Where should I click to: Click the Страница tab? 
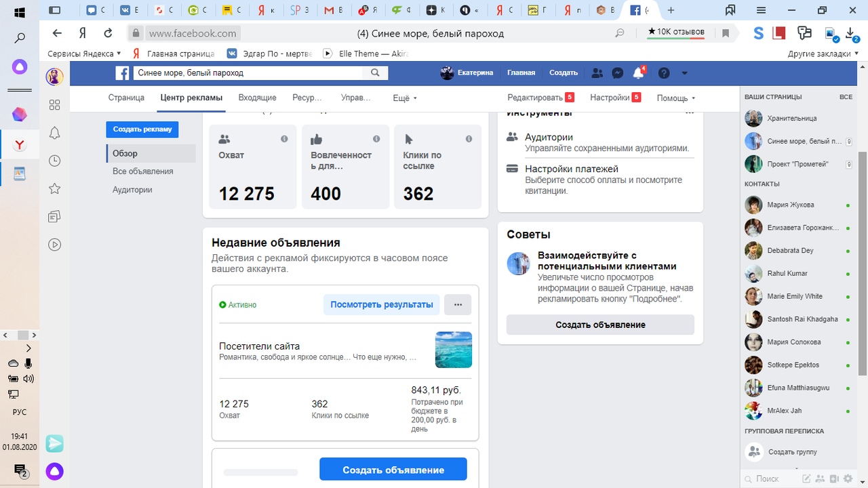click(x=126, y=98)
